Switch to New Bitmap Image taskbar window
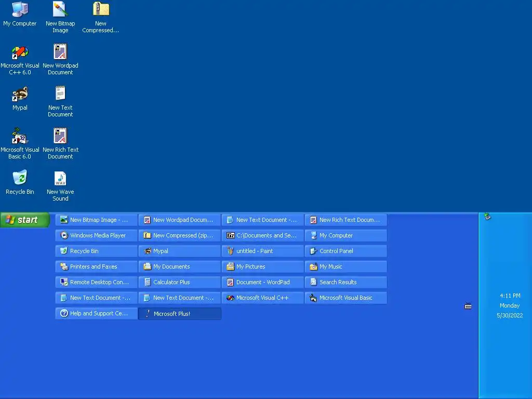Image resolution: width=532 pixels, height=399 pixels. point(96,220)
